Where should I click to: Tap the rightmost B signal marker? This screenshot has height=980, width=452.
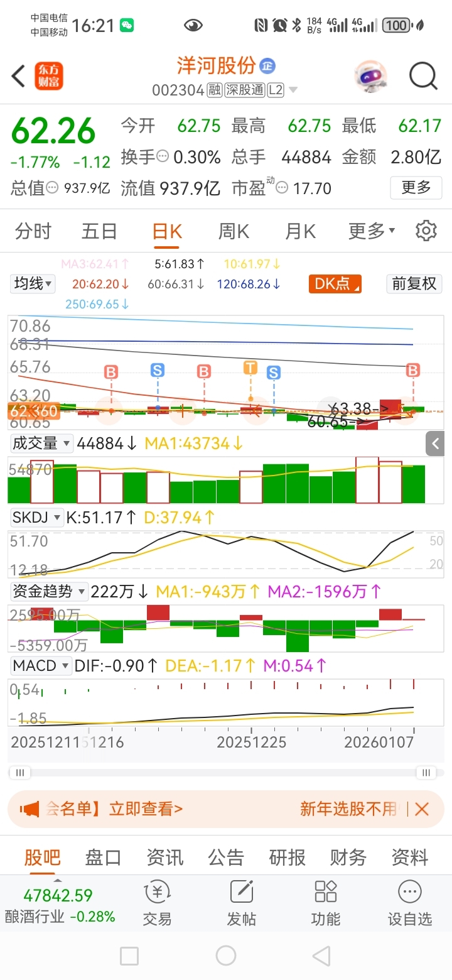[x=413, y=371]
